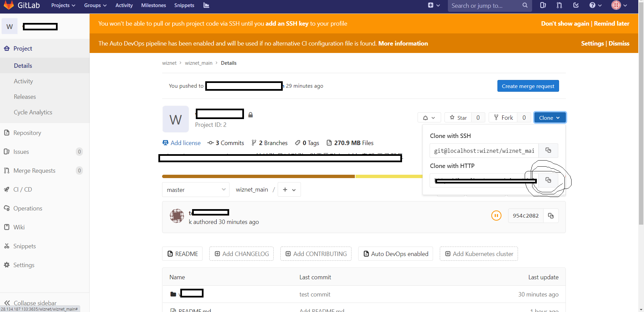Image resolution: width=644 pixels, height=312 pixels.
Task: Open Repository in the sidebar
Action: coord(44,133)
